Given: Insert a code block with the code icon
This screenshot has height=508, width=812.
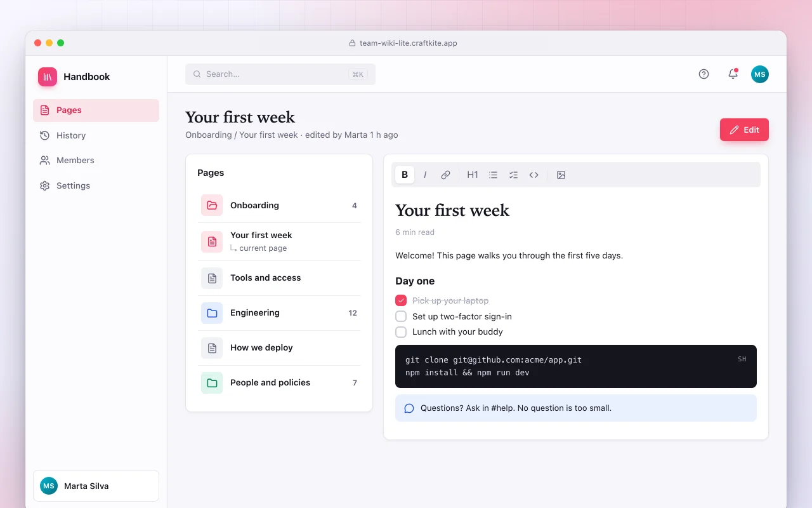Looking at the screenshot, I should point(534,175).
